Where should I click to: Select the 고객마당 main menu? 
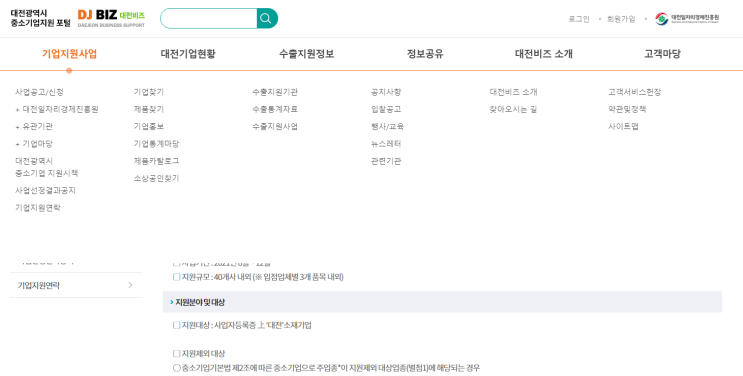(662, 54)
